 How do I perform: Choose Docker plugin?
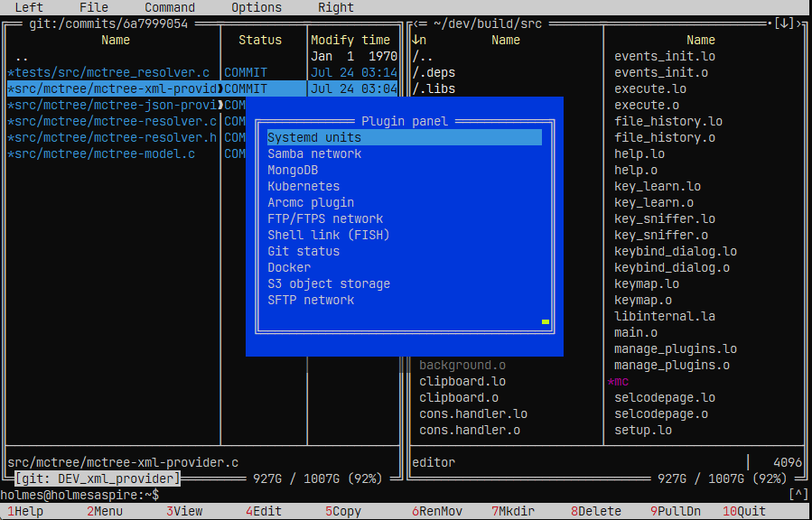coord(405,267)
